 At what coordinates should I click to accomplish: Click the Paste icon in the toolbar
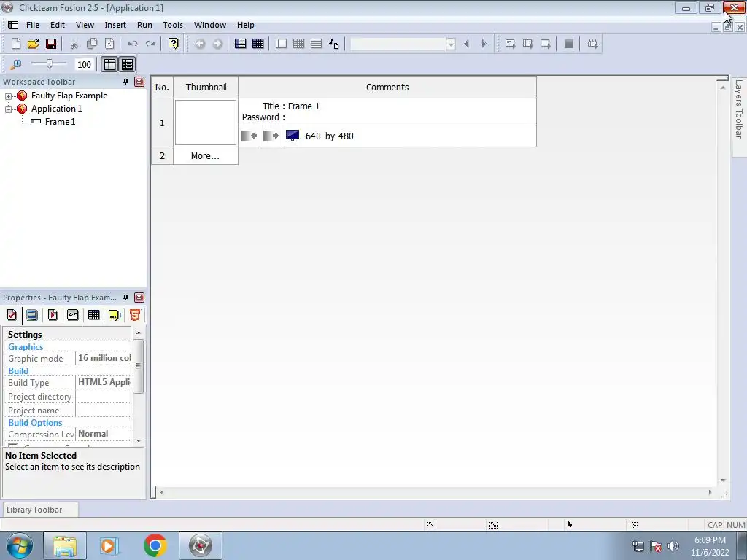pyautogui.click(x=109, y=44)
